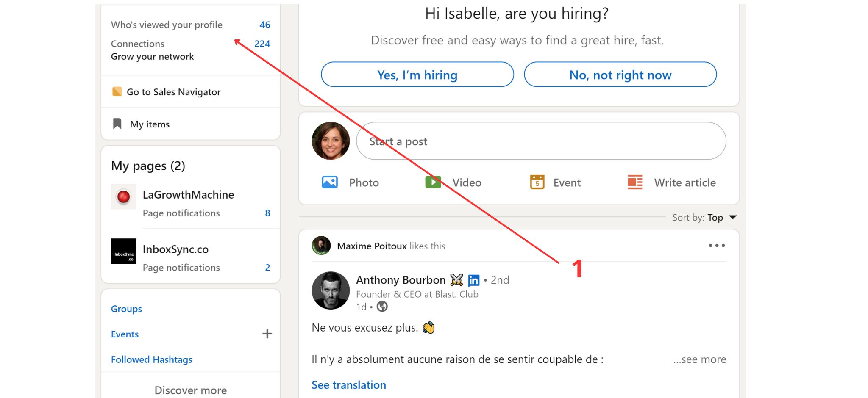View InboxSync.co page notifications

point(181,268)
